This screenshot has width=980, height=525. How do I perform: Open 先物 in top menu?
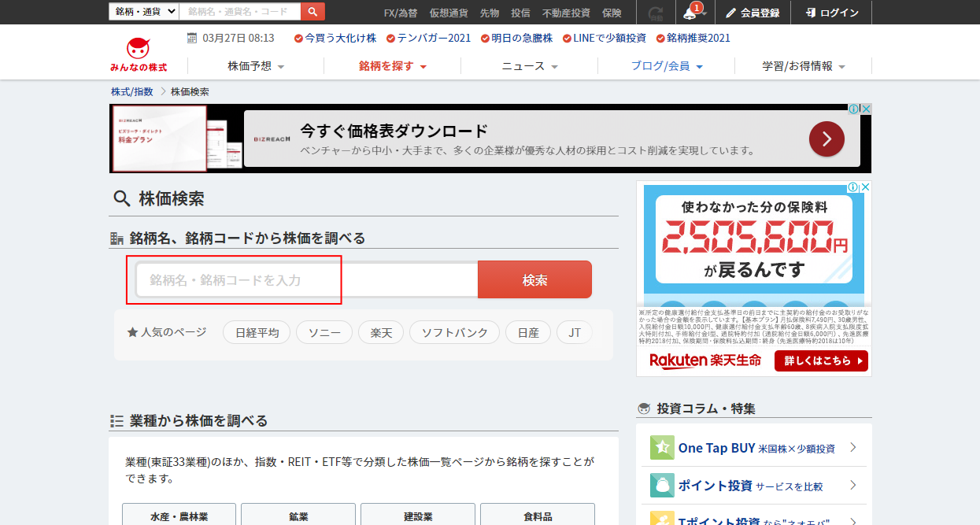click(490, 13)
